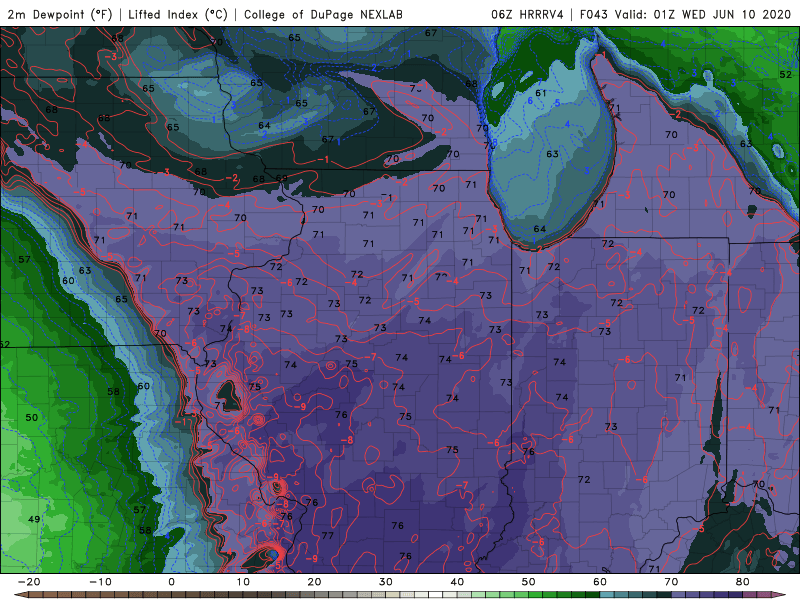The height and width of the screenshot is (600, 800).
Task: Click the '52' dewpoint value in the green area
Action: pyautogui.click(x=785, y=74)
